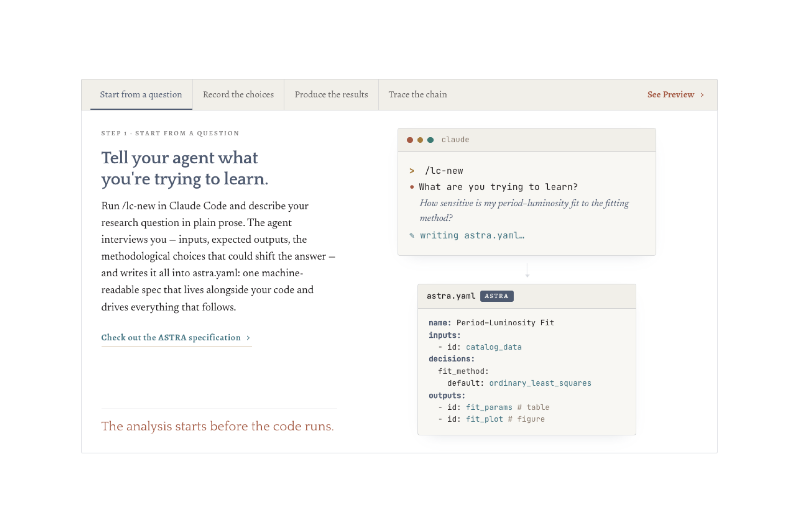Viewport: 797px width, 532px height.
Task: Click 'ordinary_least_squares' value
Action: (540, 383)
